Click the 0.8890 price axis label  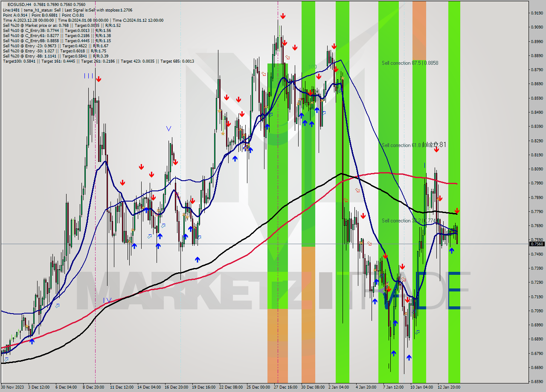point(537,55)
